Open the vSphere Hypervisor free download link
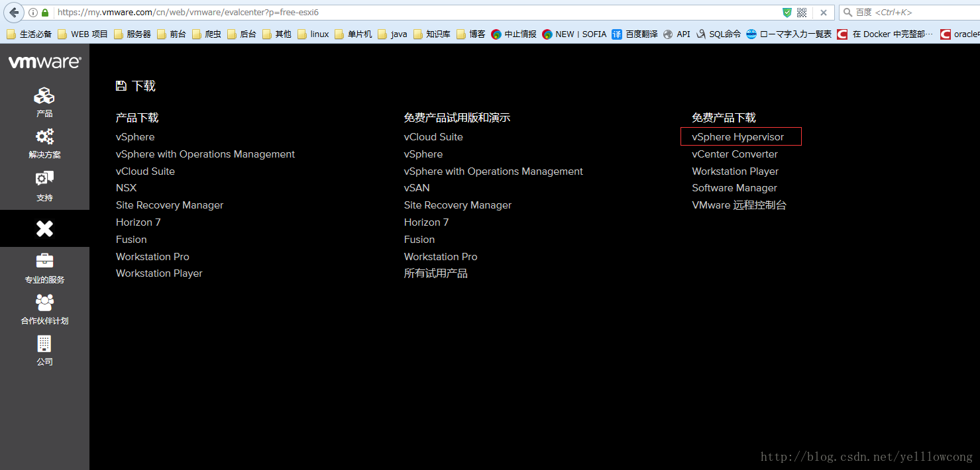Viewport: 980px width, 470px height. (x=738, y=137)
